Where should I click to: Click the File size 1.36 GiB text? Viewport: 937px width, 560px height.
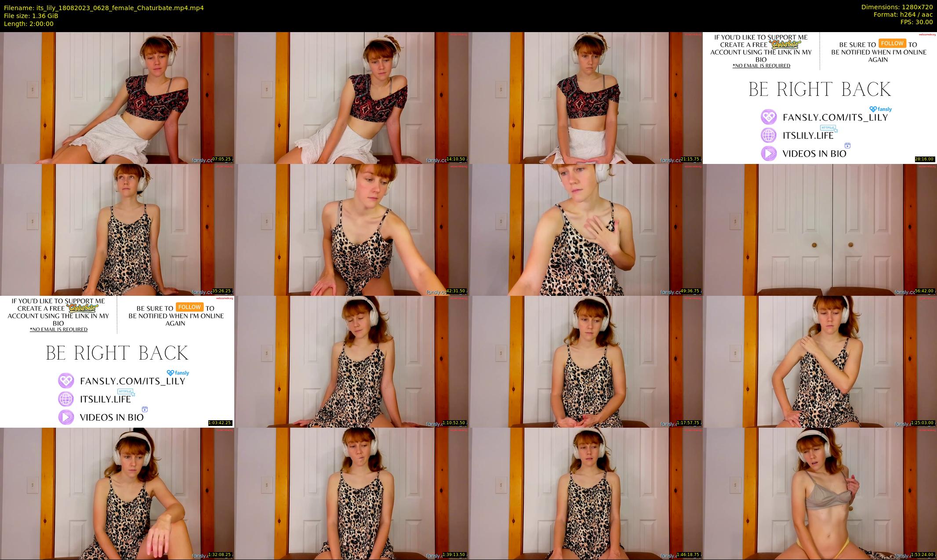(x=31, y=15)
